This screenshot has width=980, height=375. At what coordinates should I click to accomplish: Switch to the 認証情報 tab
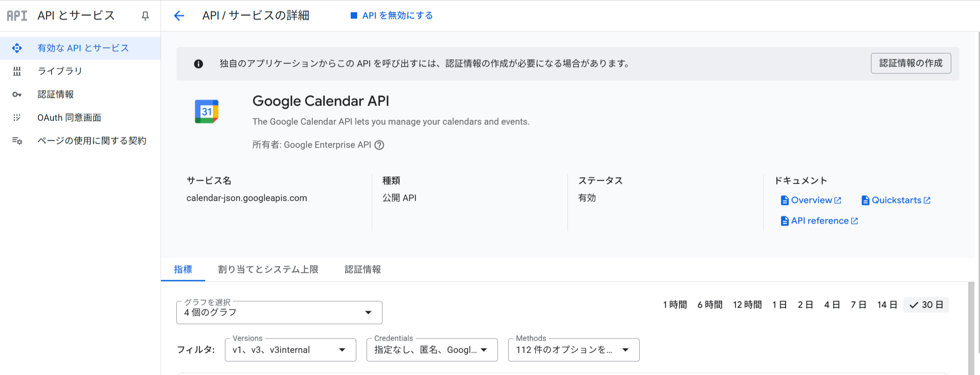(362, 269)
